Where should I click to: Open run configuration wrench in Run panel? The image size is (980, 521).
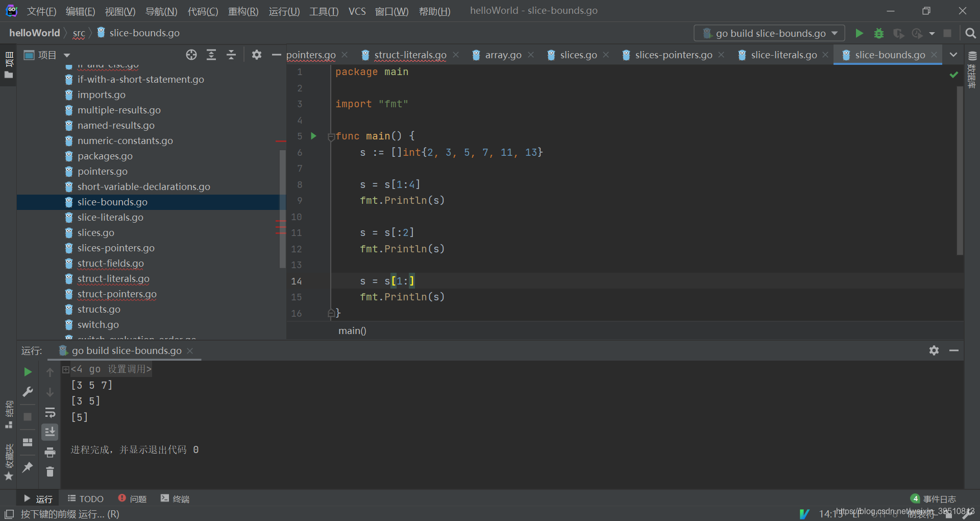(28, 392)
